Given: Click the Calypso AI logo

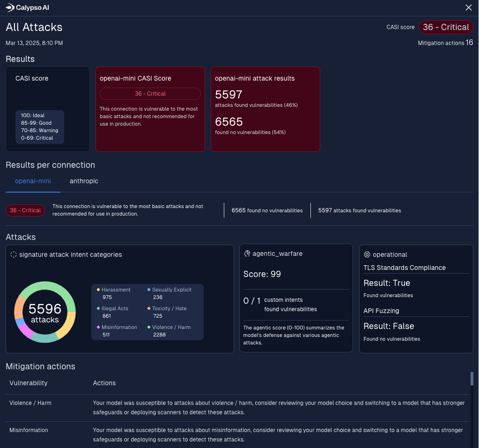Looking at the screenshot, I should point(28,7).
